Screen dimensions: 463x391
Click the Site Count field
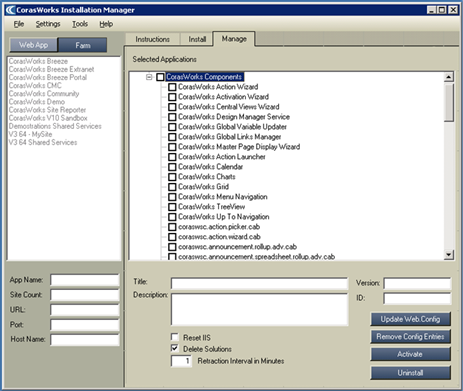click(x=85, y=295)
